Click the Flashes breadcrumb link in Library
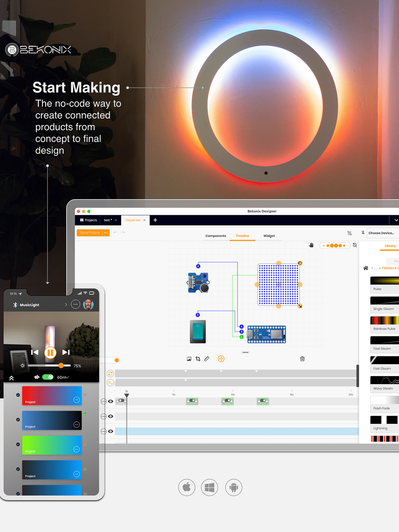This screenshot has width=399, height=532. pos(390,268)
